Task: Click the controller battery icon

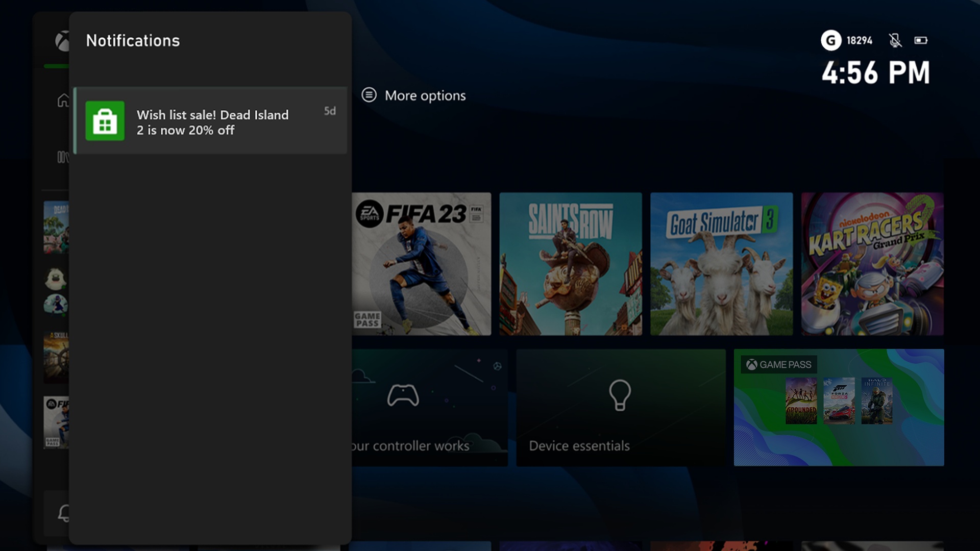Action: point(921,40)
